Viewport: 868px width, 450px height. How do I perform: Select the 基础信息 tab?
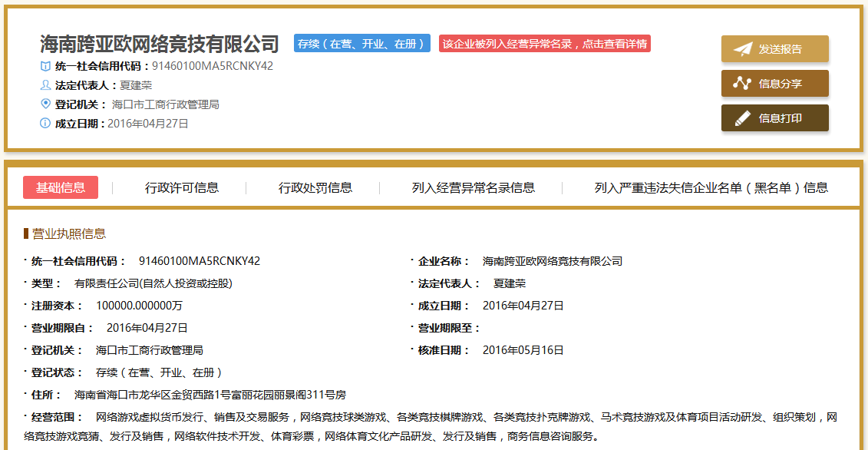[x=61, y=187]
